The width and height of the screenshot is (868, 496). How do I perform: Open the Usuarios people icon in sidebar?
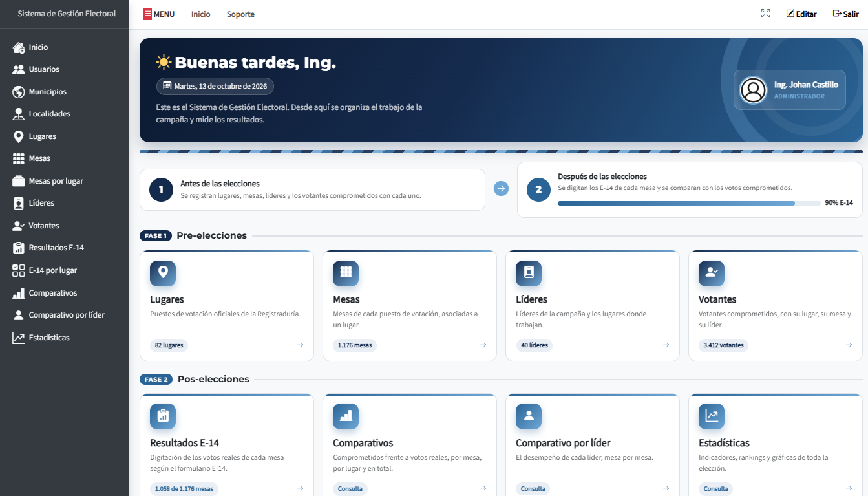19,69
